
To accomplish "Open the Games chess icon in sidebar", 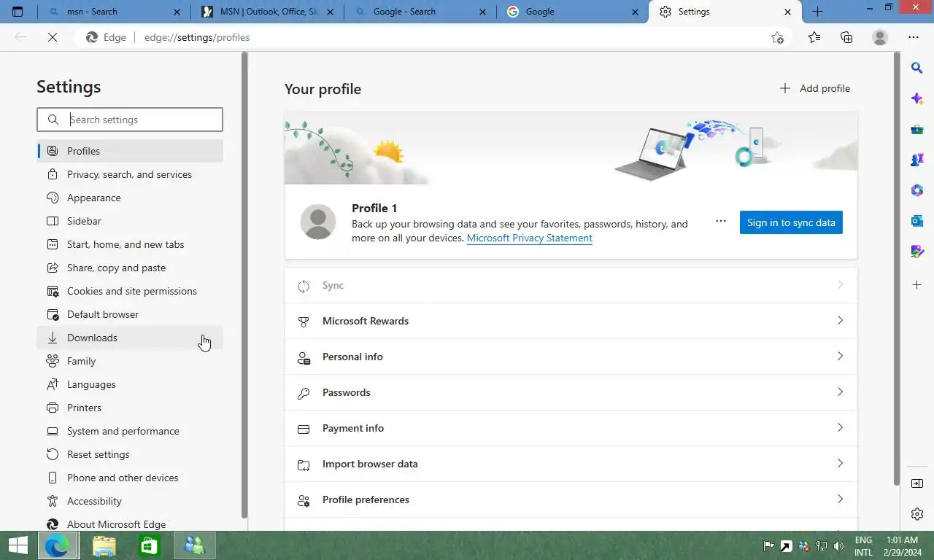I will tap(917, 160).
